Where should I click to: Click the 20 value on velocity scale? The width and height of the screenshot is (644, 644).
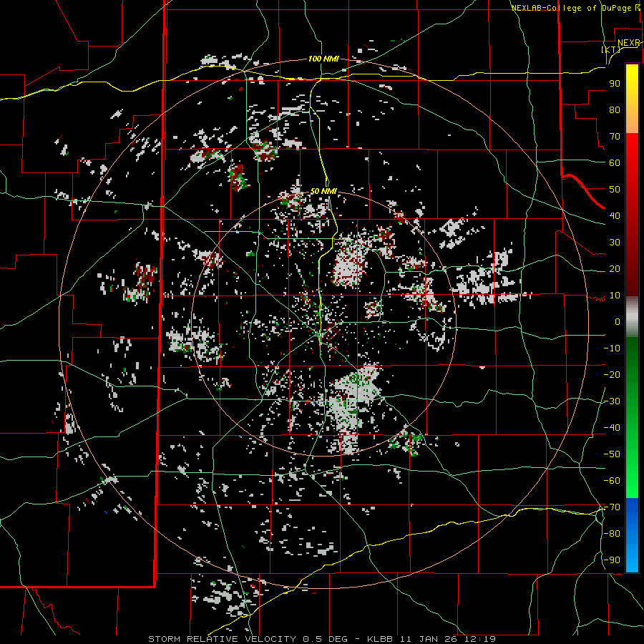point(615,269)
